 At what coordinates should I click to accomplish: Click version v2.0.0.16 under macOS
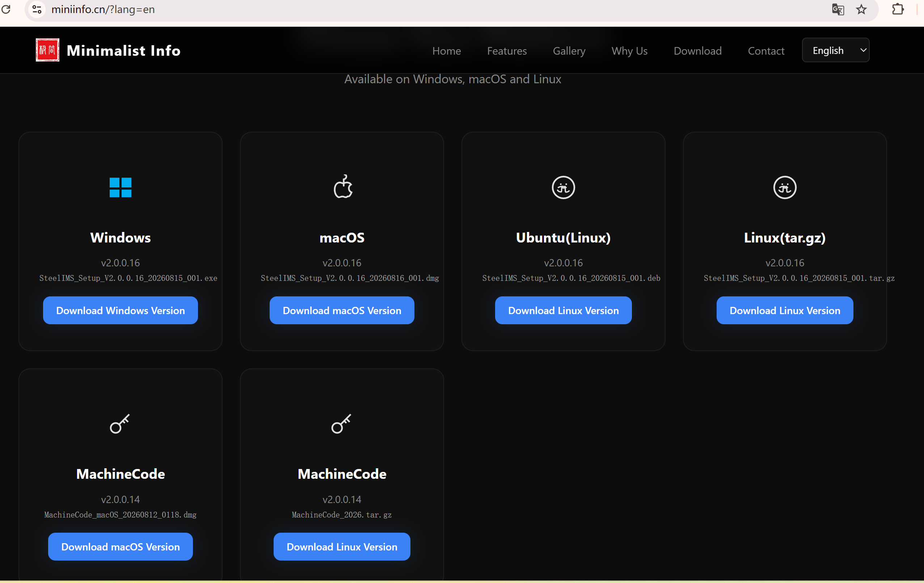coord(342,263)
